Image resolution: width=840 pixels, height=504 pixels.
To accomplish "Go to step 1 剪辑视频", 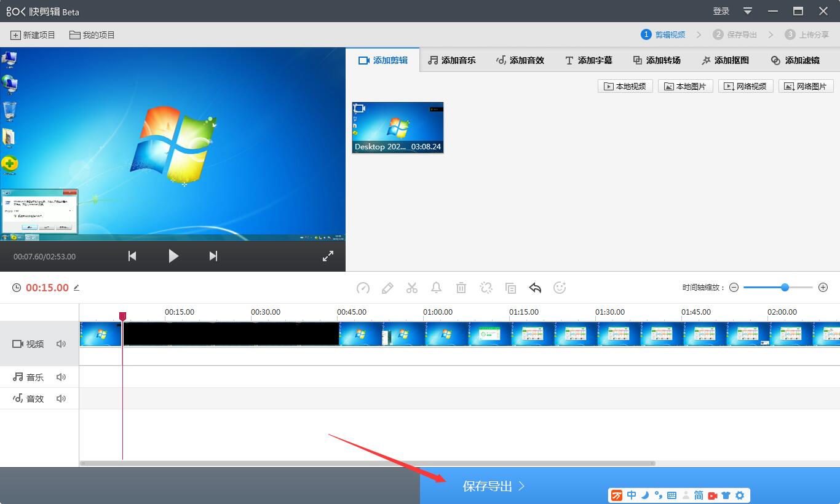I will (x=663, y=35).
